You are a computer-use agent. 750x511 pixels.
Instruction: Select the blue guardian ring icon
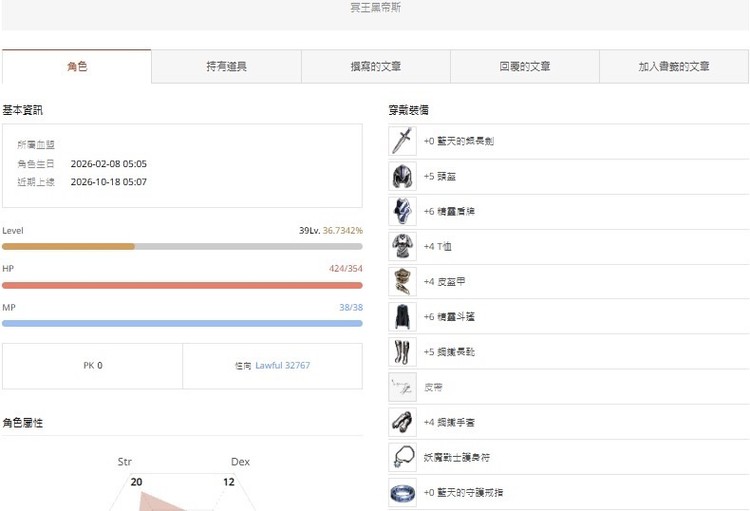click(x=402, y=492)
